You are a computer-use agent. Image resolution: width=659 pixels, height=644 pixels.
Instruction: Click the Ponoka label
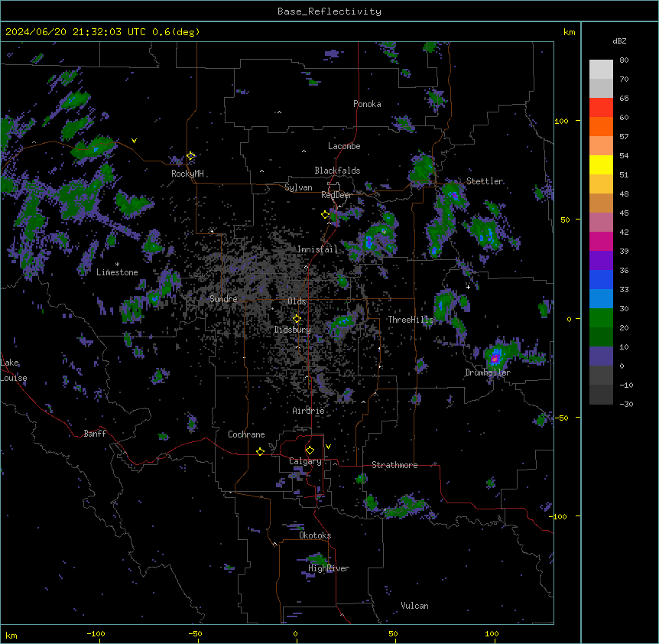[367, 104]
